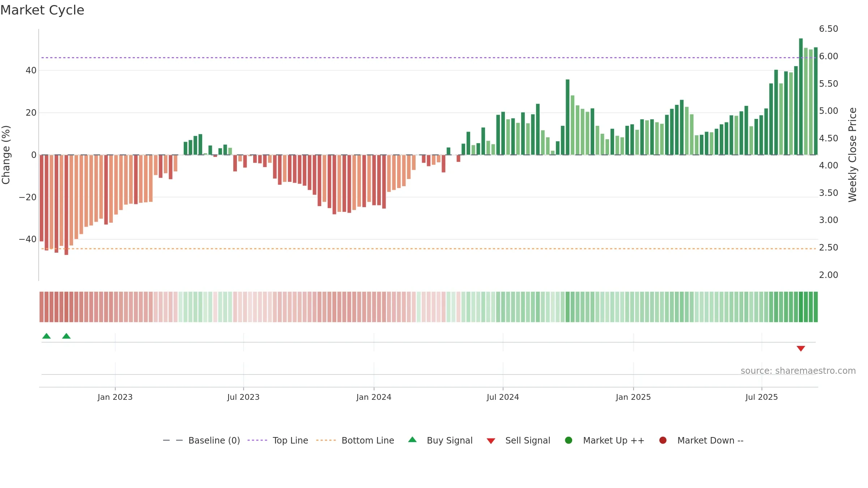The width and height of the screenshot is (868, 488).
Task: Click the darkest red heatmap strip cell at left
Action: point(66,307)
